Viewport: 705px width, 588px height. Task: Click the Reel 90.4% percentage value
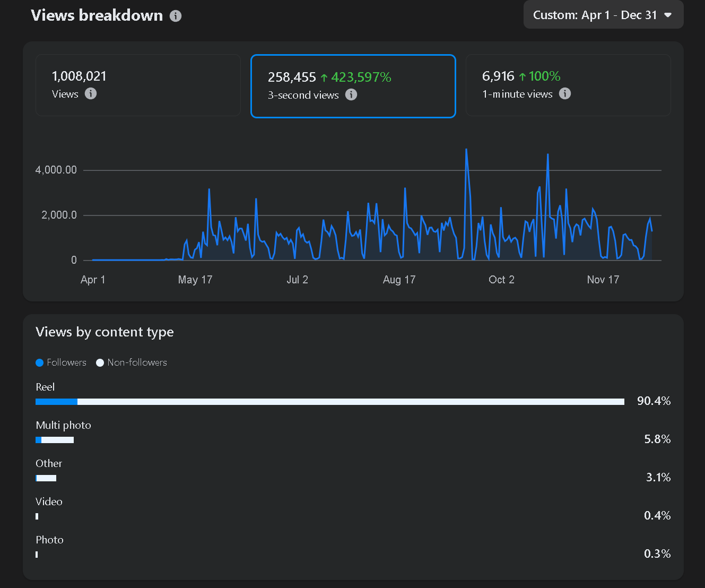tap(654, 401)
